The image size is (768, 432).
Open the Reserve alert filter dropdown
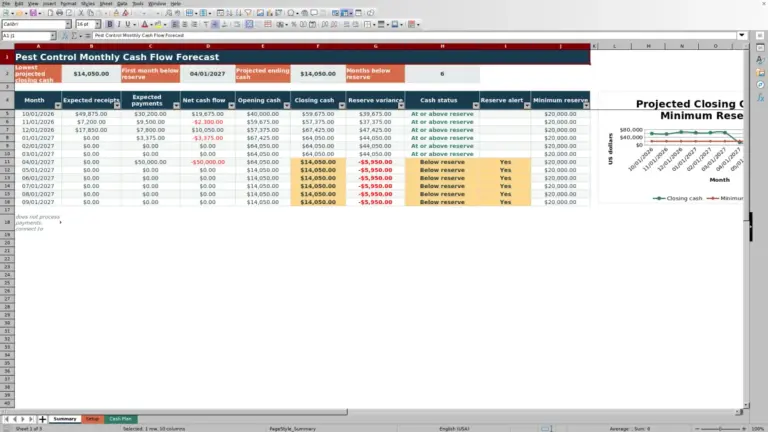pos(527,106)
